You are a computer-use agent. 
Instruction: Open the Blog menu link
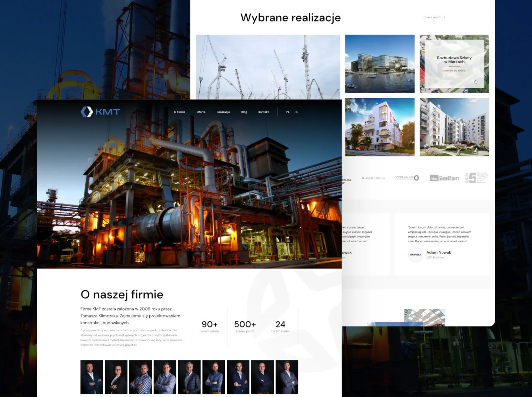(x=244, y=112)
